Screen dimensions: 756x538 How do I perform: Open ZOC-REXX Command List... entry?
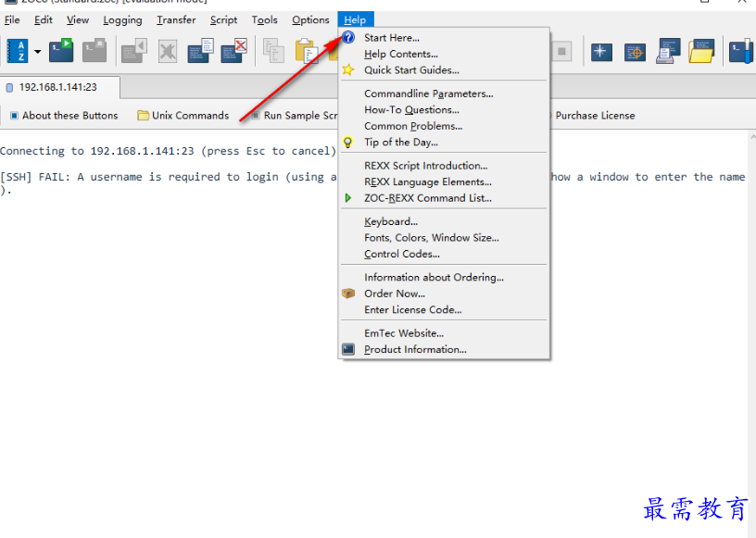pos(444,198)
